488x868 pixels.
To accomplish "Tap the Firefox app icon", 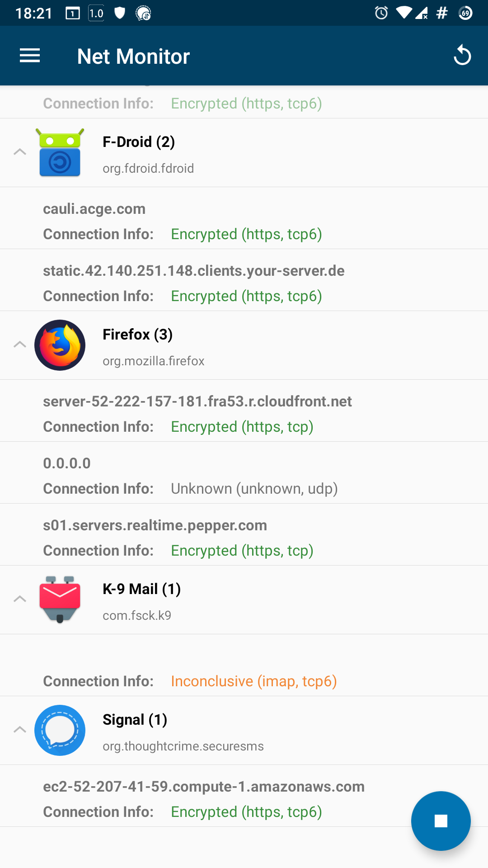I will point(60,345).
